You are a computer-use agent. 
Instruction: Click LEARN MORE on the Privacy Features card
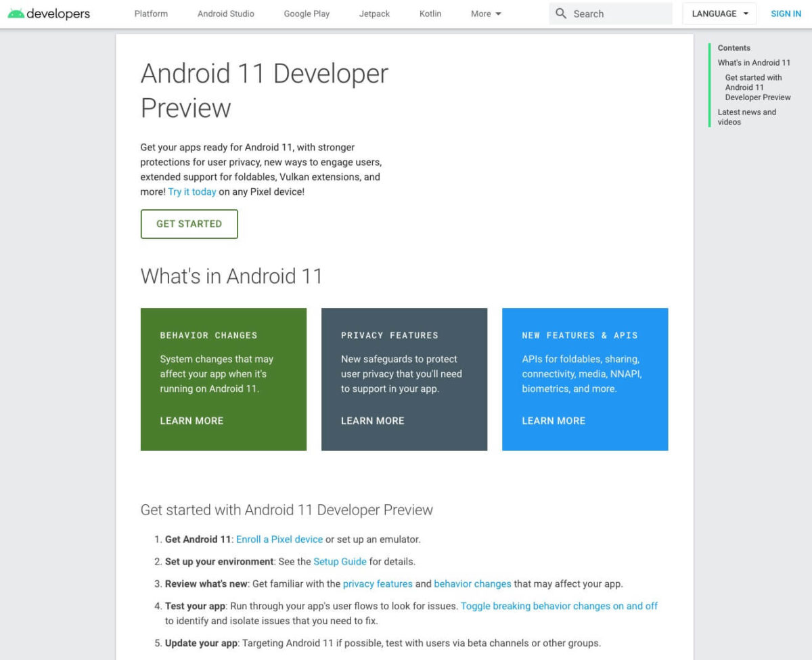click(372, 420)
